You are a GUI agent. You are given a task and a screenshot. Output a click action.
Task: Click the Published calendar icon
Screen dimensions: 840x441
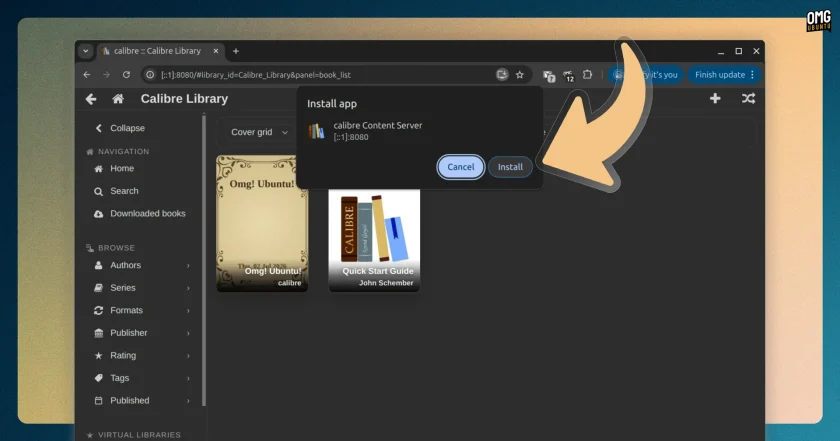point(99,401)
